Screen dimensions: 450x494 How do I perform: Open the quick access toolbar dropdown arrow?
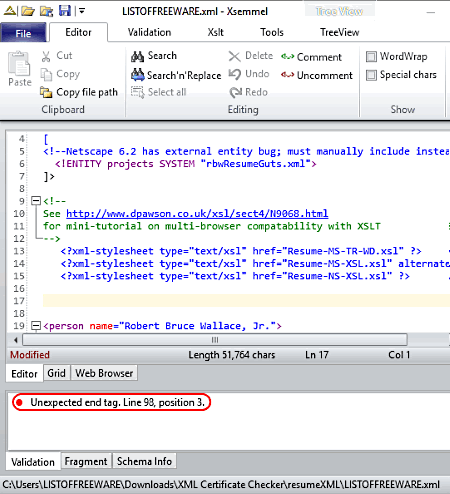(82, 11)
